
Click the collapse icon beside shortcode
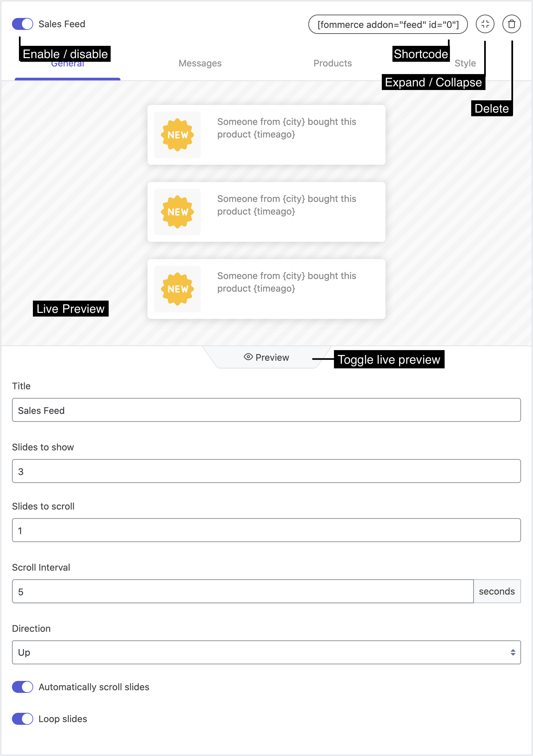coord(485,24)
